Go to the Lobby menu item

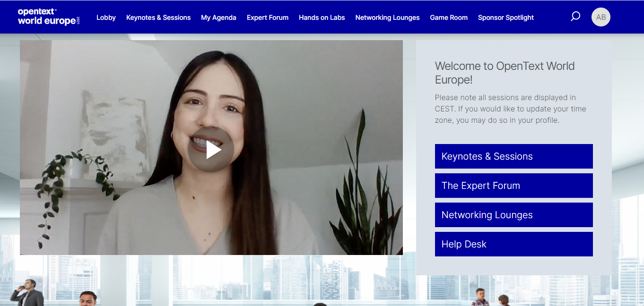(x=106, y=17)
